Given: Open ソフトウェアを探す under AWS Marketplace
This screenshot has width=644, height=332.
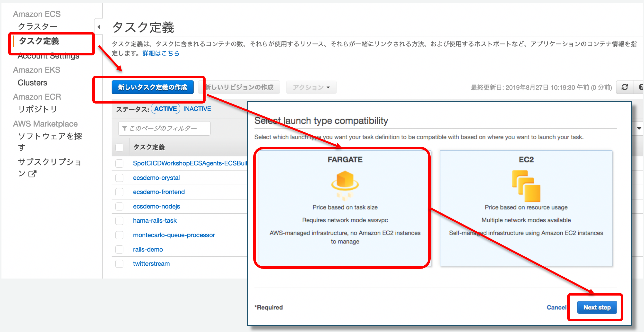Looking at the screenshot, I should coord(50,141).
